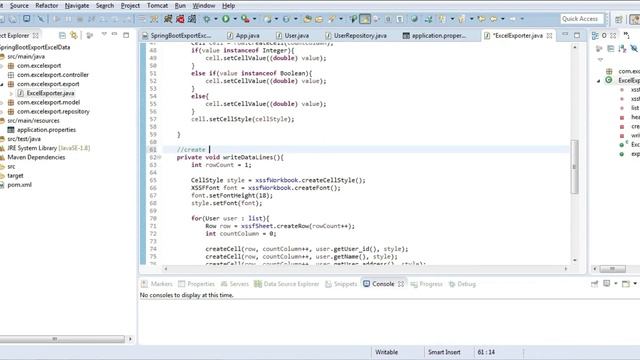The height and width of the screenshot is (360, 640).
Task: Select com.excelexport.repository package
Action: click(x=53, y=111)
